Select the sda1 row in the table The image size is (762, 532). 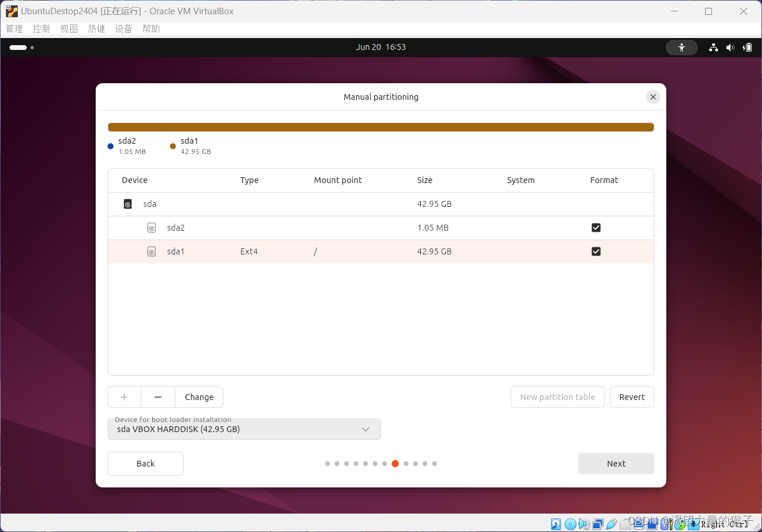pos(381,251)
